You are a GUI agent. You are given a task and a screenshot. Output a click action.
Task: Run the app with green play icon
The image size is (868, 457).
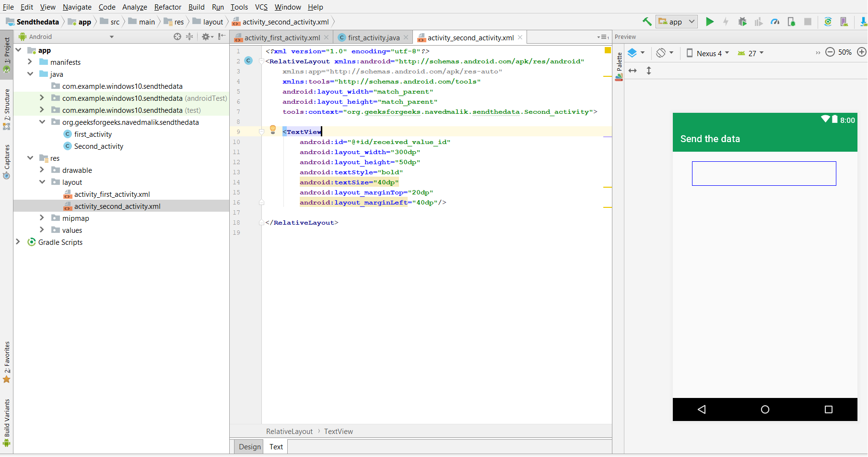710,22
